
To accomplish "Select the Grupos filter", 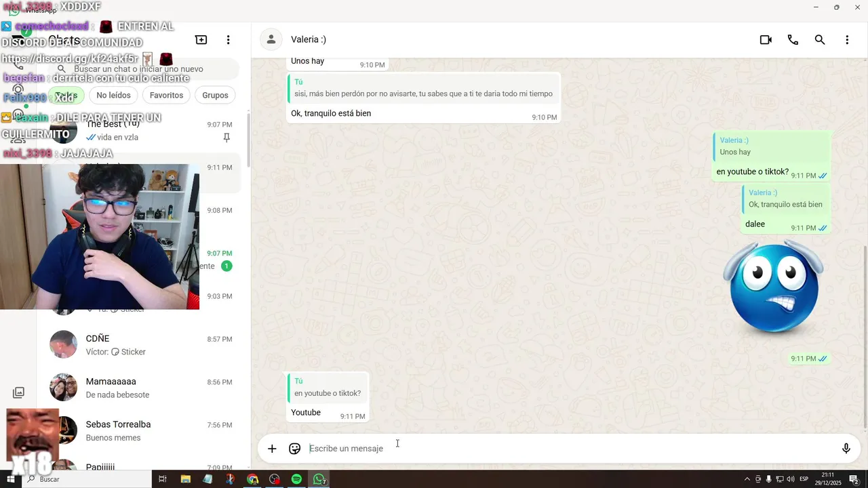I will [x=215, y=95].
